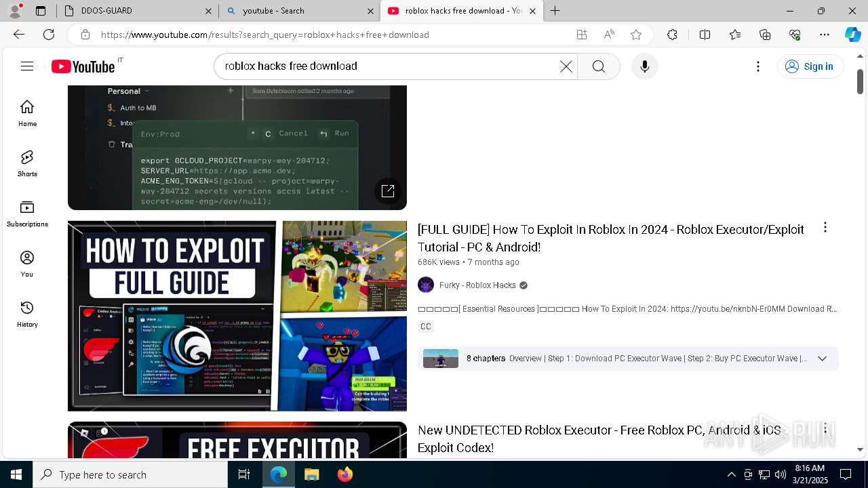Viewport: 868px width, 488px height.
Task: Open Task View on the taskbar
Action: coord(244,474)
